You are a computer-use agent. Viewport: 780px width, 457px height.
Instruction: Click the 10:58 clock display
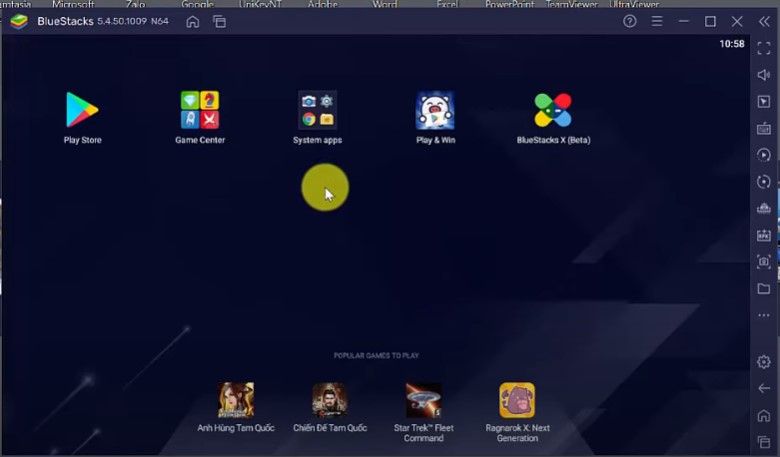pyautogui.click(x=732, y=44)
